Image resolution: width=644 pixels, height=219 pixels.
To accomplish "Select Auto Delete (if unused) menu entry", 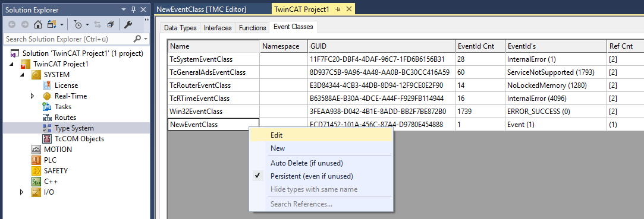I will (321, 163).
